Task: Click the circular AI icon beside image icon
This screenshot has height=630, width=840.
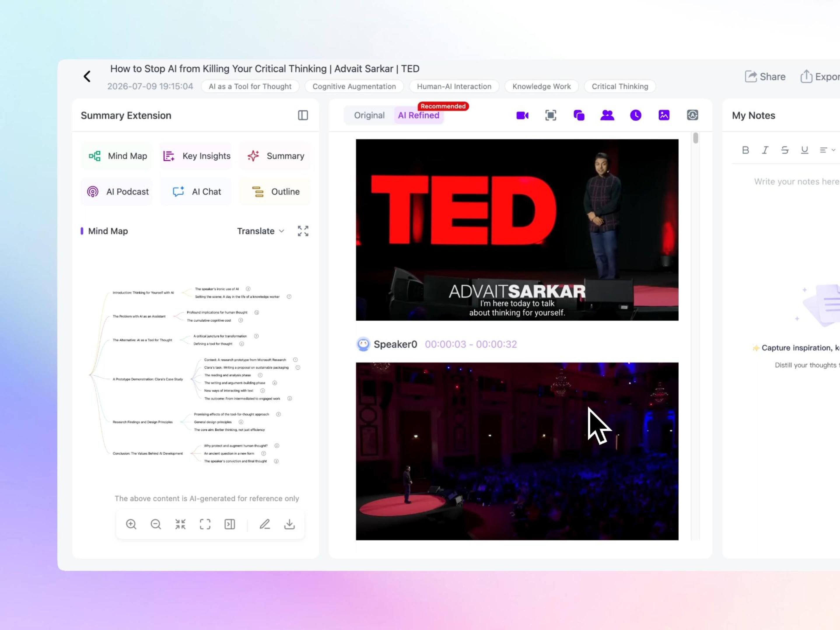Action: (x=692, y=115)
